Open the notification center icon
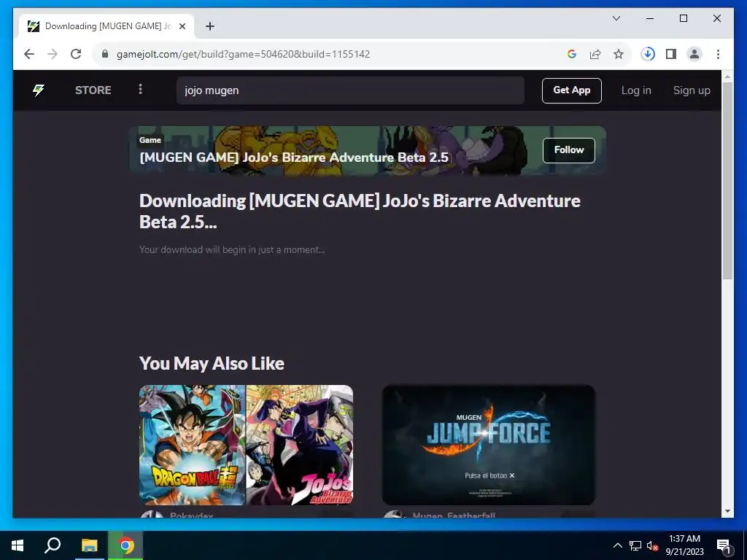 coord(724,545)
